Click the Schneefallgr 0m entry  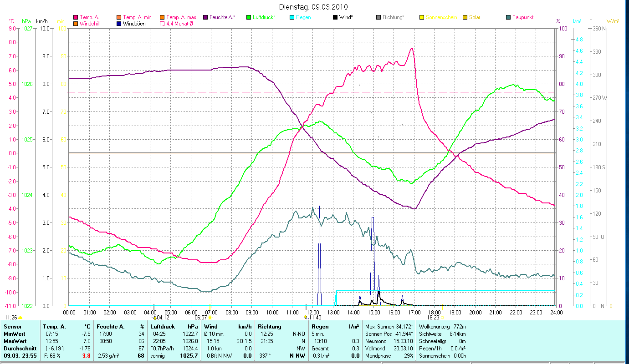pos(442,341)
